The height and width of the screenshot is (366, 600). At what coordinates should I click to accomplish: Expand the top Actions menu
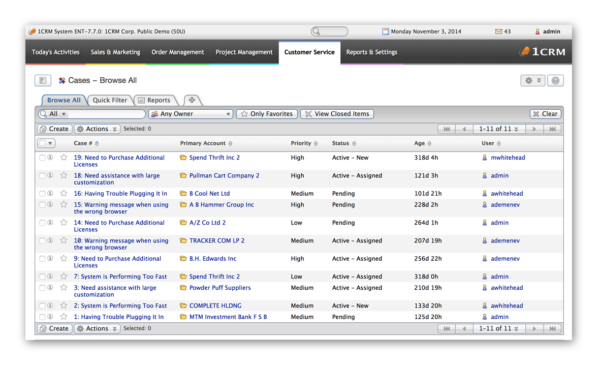(x=97, y=129)
